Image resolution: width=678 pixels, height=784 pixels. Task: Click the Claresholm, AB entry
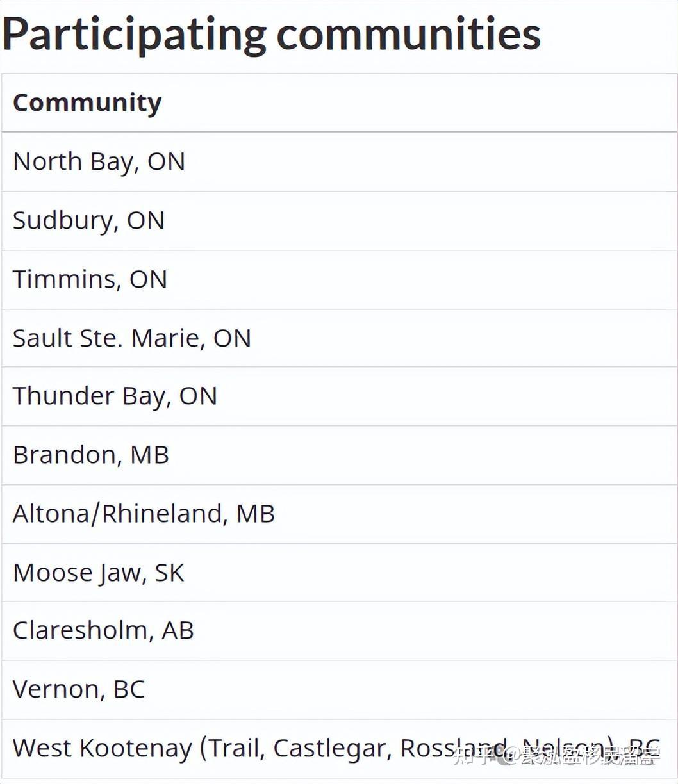103,630
